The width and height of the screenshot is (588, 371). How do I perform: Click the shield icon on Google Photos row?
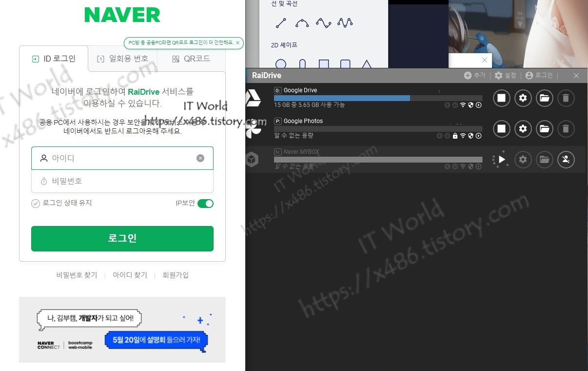[x=470, y=136]
